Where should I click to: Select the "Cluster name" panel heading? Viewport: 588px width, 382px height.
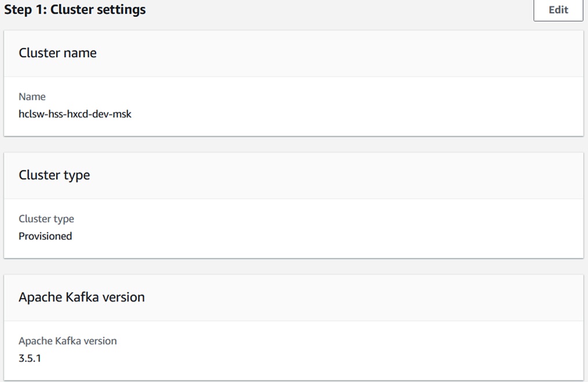[57, 53]
